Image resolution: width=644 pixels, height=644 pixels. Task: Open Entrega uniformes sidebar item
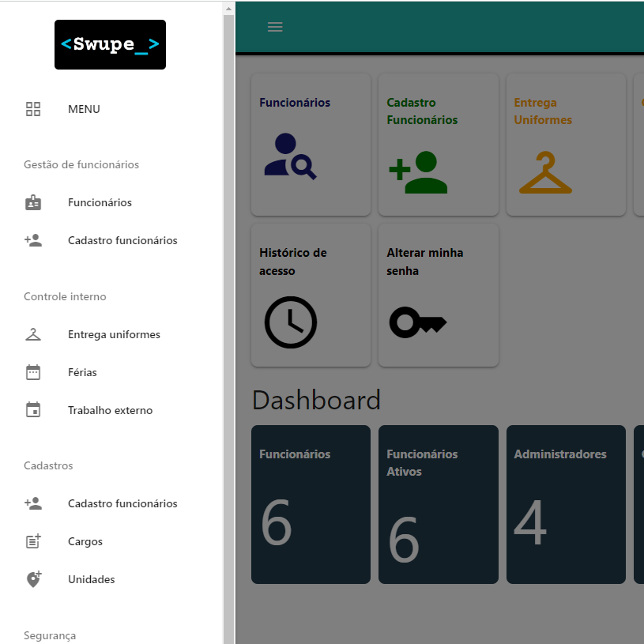(114, 335)
